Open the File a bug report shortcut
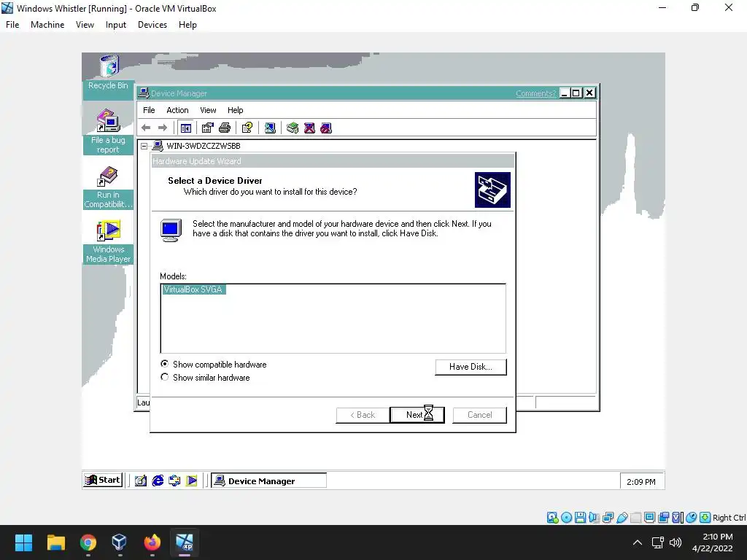This screenshot has width=747, height=560. (108, 131)
